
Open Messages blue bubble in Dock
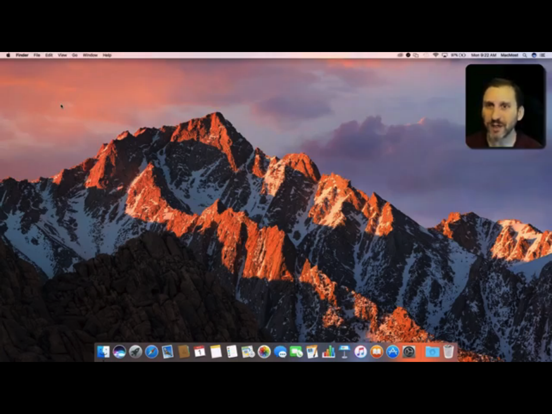click(x=280, y=352)
